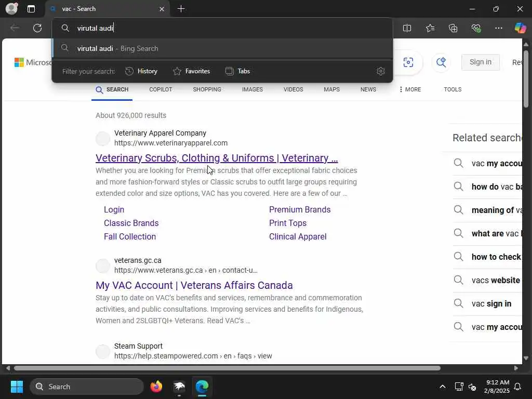Select related search 'vacs website'
The height and width of the screenshot is (399, 532).
[487, 281]
